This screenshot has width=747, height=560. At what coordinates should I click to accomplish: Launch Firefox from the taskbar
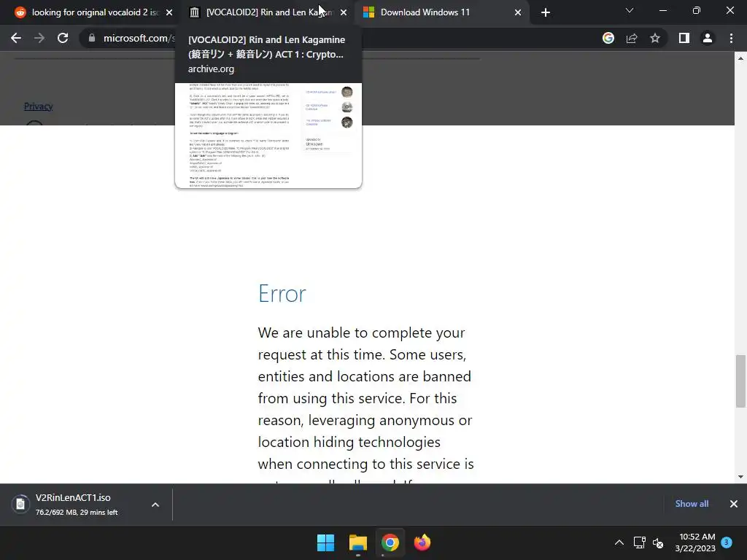pyautogui.click(x=422, y=542)
